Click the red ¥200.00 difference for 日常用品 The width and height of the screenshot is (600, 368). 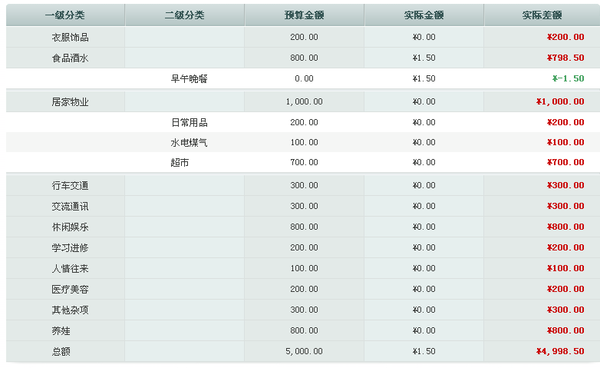click(566, 122)
